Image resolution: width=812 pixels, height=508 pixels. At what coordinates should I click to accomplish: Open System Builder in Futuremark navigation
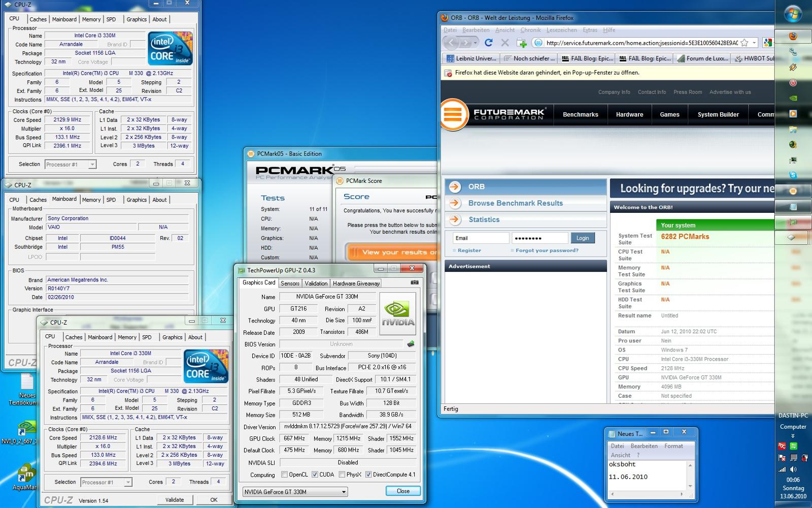pyautogui.click(x=718, y=115)
